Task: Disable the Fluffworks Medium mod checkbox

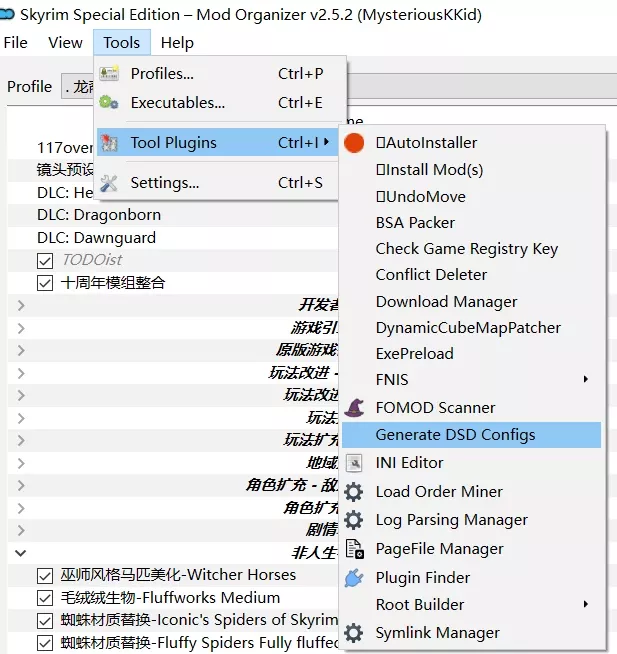Action: pos(45,598)
